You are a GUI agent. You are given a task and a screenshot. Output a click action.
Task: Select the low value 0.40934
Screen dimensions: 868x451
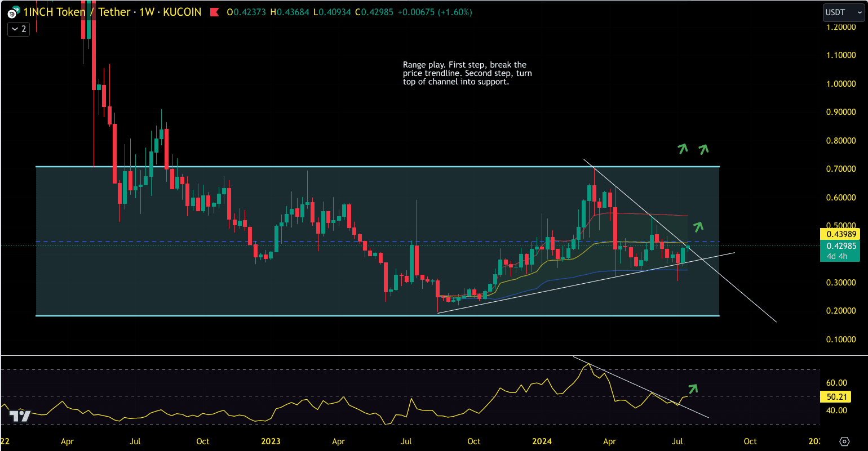[x=335, y=12]
